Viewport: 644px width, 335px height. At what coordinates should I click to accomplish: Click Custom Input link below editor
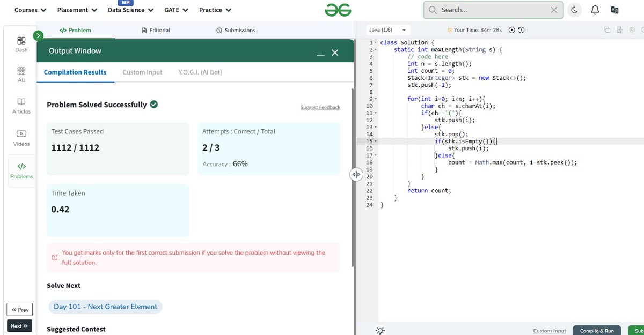pyautogui.click(x=550, y=331)
